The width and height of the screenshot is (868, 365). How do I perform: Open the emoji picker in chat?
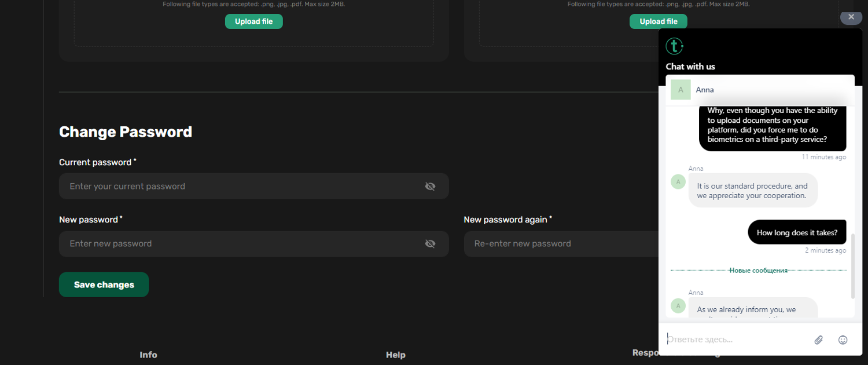843,340
